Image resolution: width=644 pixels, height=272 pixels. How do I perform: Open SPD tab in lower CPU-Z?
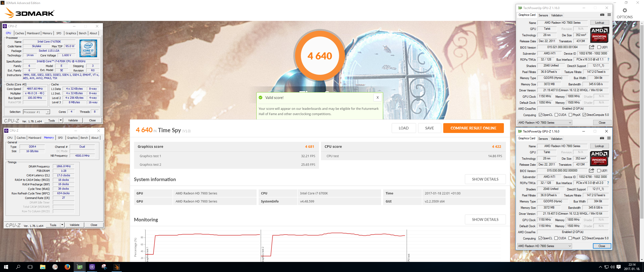60,138
